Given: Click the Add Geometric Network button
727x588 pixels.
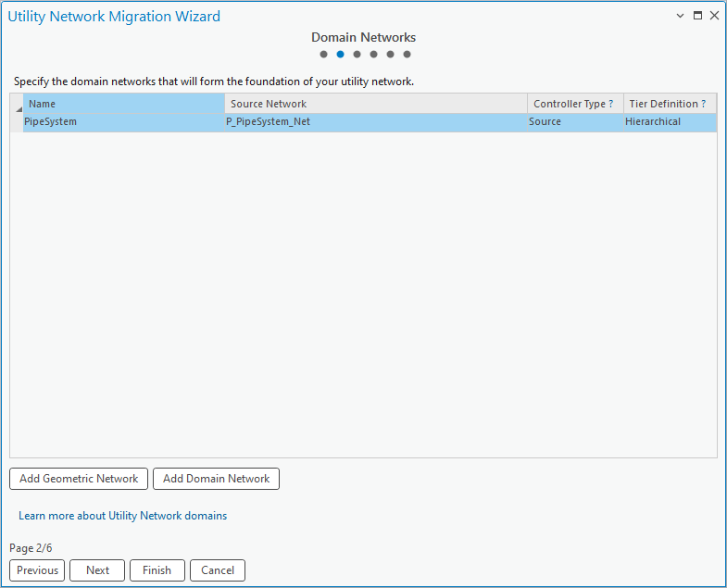Looking at the screenshot, I should 79,479.
